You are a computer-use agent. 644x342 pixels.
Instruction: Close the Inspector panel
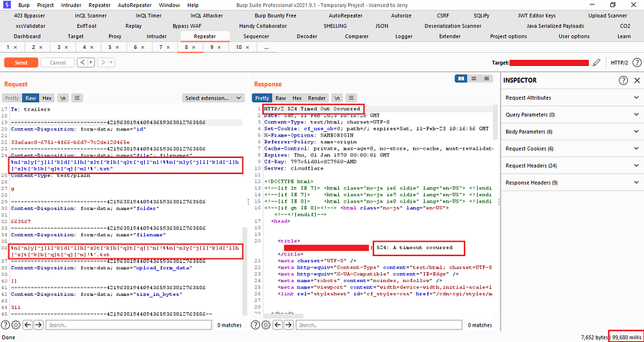point(637,81)
